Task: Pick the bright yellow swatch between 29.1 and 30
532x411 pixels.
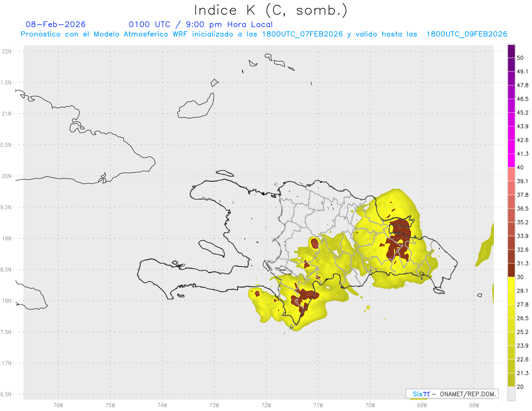Action: click(511, 284)
